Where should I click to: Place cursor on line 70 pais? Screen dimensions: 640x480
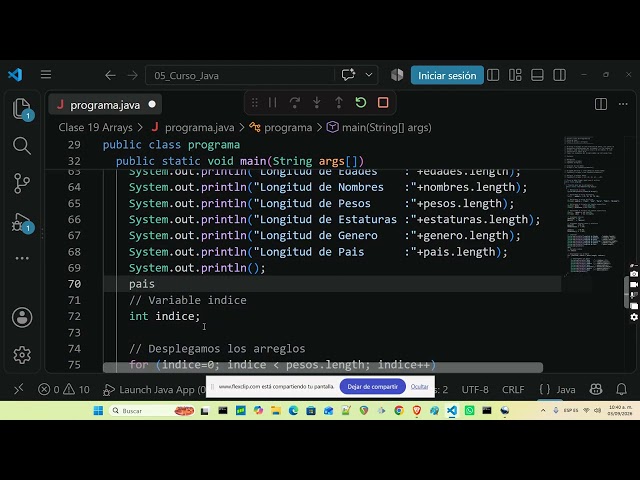(x=142, y=284)
